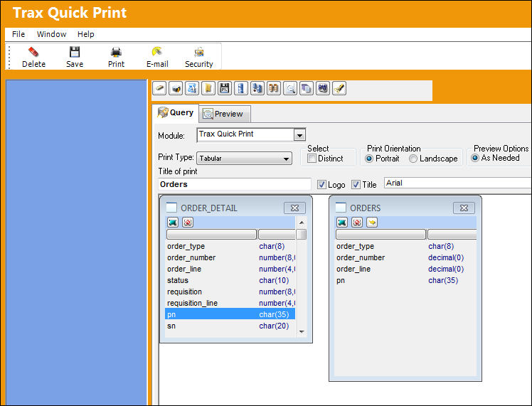Image resolution: width=532 pixels, height=406 pixels.
Task: Select order_number field in ORDER_DETAIL
Action: [x=230, y=258]
